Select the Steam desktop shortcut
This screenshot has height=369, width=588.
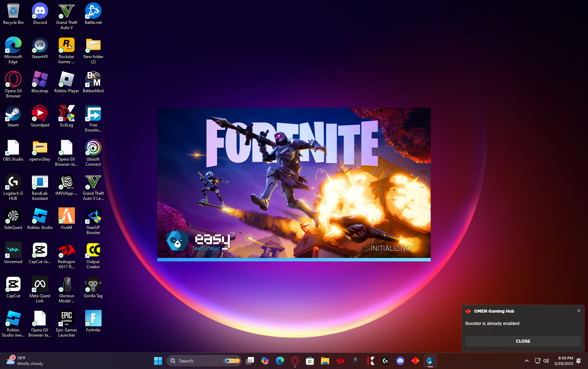13,117
